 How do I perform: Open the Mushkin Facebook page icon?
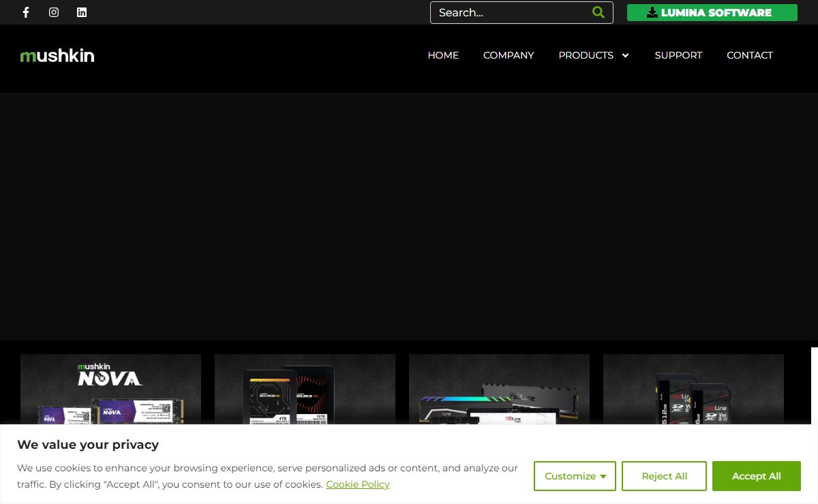tap(26, 12)
